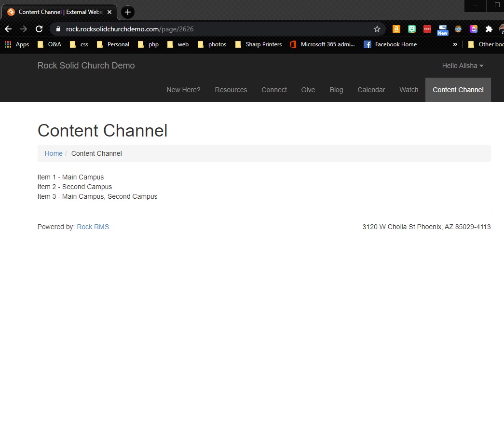Show hidden bookmarks with the double chevron

click(x=455, y=44)
